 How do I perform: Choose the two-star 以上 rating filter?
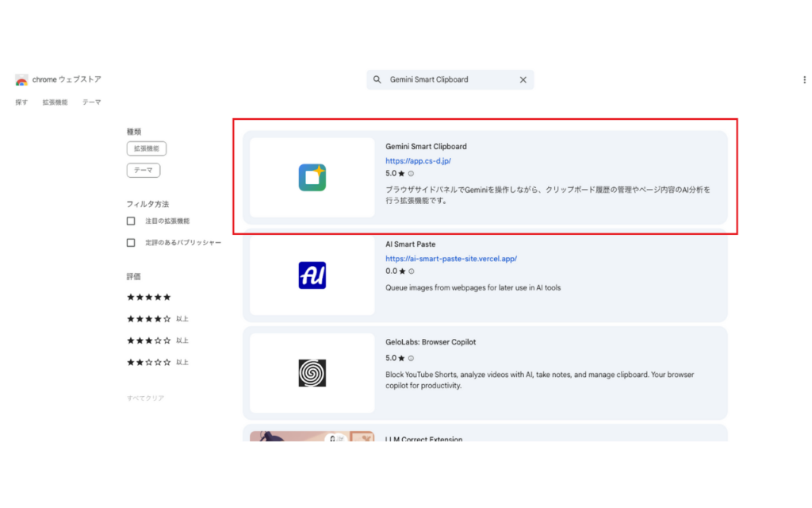147,361
